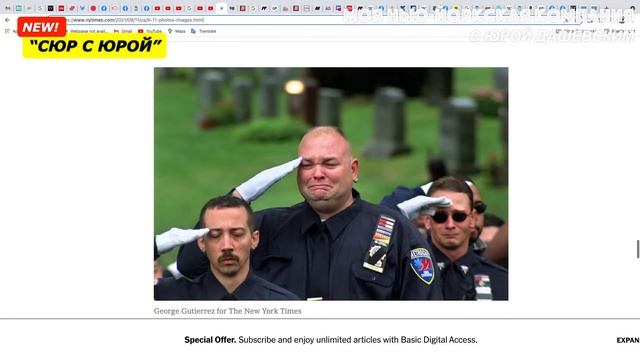Click the saluting firefighters photo
This screenshot has height=360, width=640.
(331, 184)
